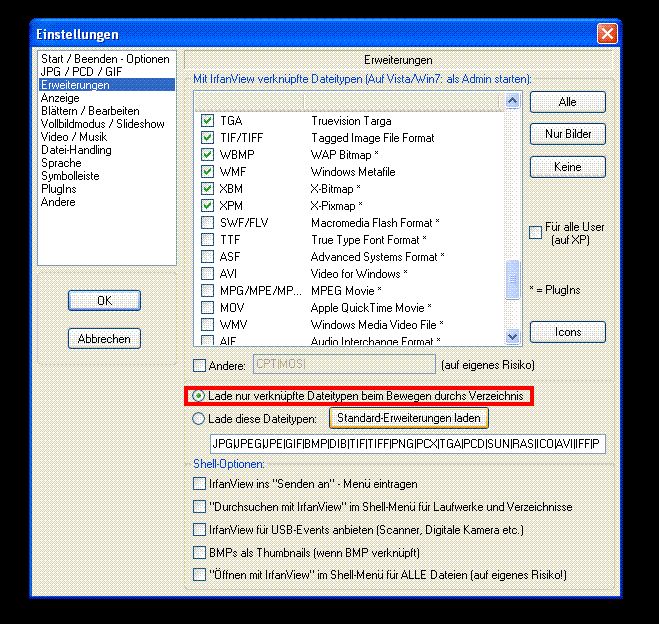Click the file type list scroll-up arrow
Screen dimensions: 659x624
pyautogui.click(x=512, y=101)
